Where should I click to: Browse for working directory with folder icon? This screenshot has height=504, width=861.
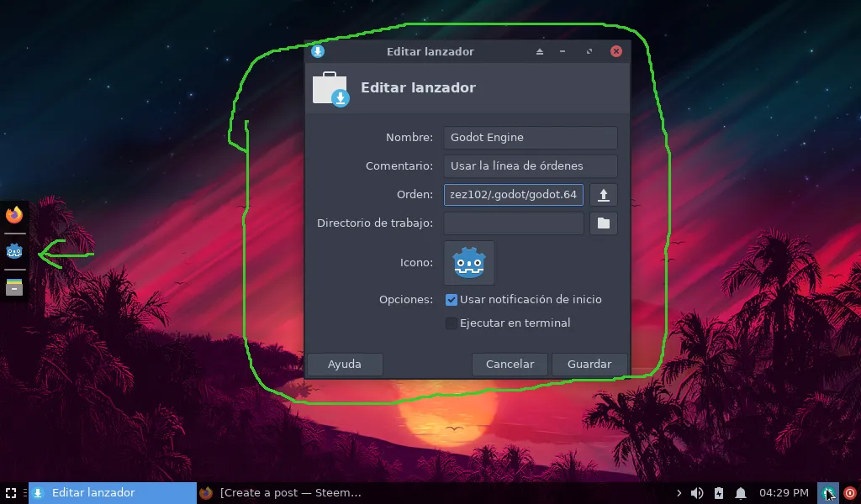tap(604, 223)
